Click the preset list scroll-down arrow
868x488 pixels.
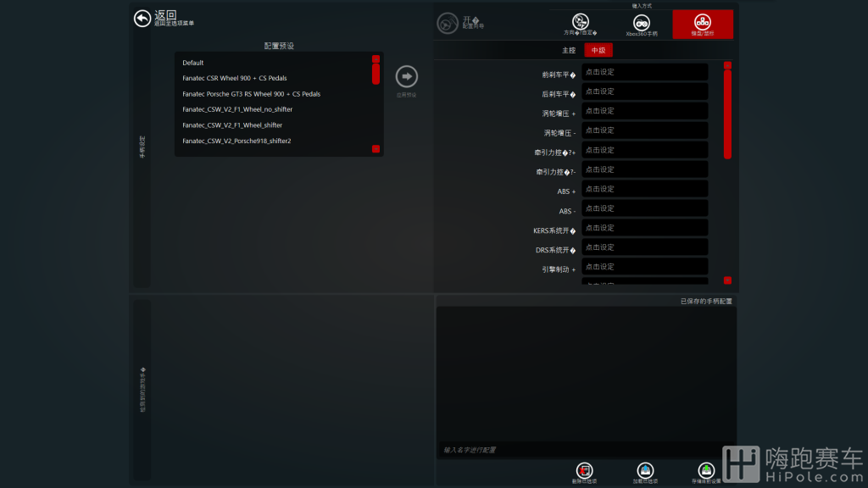pyautogui.click(x=376, y=149)
